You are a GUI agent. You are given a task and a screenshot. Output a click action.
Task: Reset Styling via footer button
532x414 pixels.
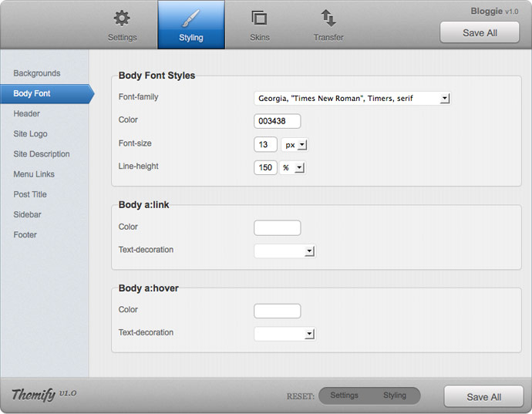pyautogui.click(x=395, y=395)
